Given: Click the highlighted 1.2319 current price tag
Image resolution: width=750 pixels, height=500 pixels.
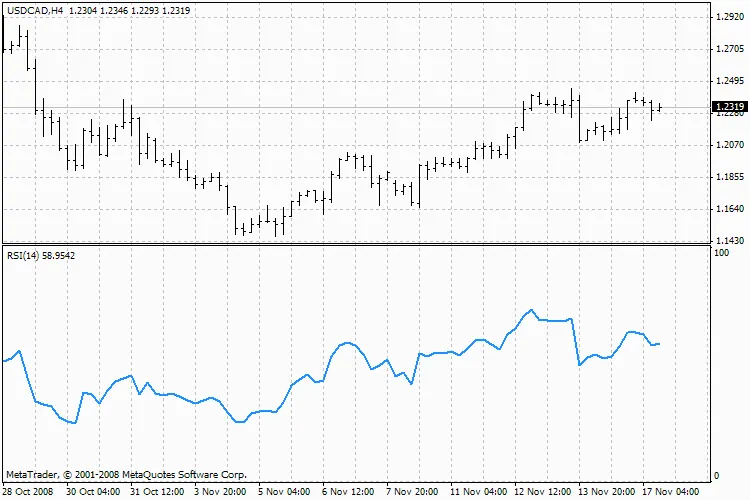Looking at the screenshot, I should pos(728,106).
